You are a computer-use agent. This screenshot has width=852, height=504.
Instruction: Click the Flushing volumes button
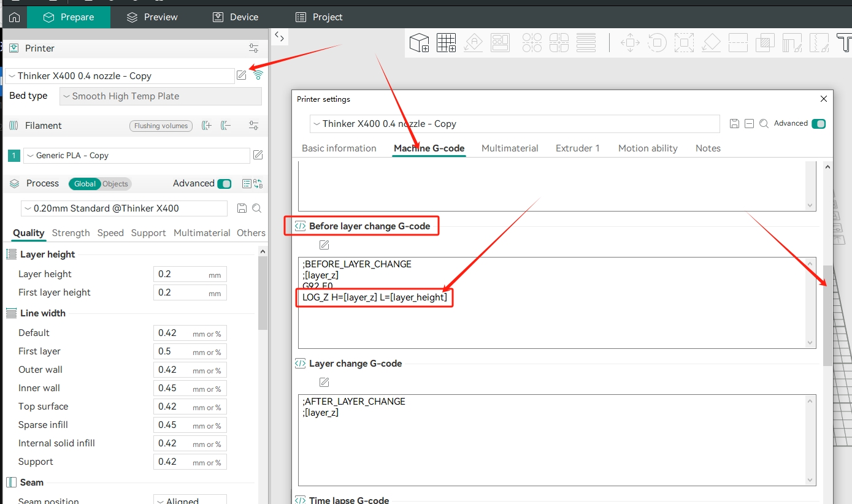click(x=161, y=126)
